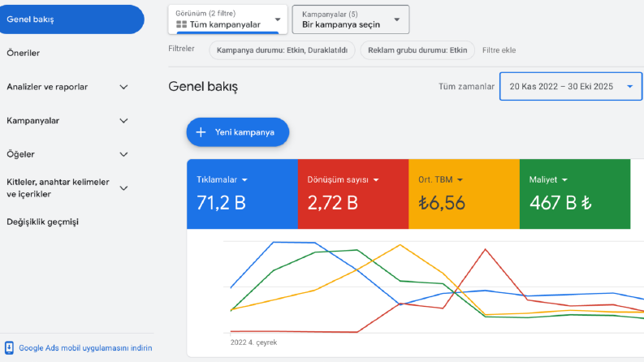Expand the Analizler ve raporlar chevron
The height and width of the screenshot is (362, 644).
(x=123, y=87)
